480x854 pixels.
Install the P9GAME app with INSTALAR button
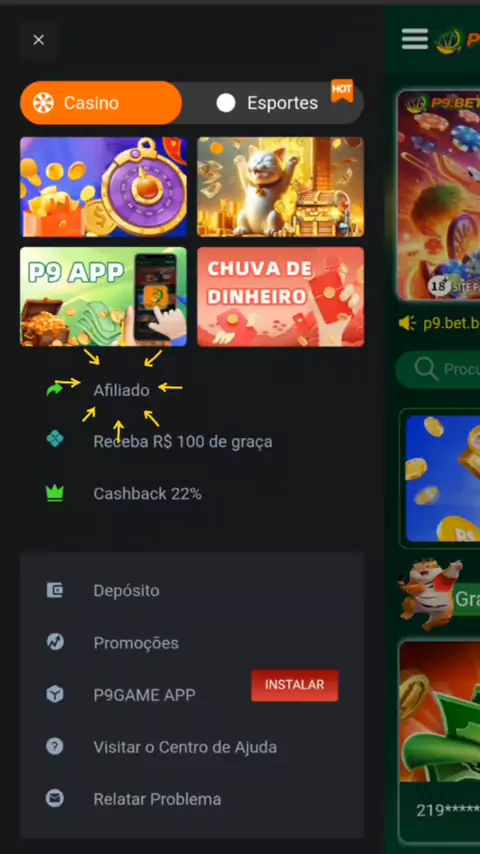click(295, 685)
